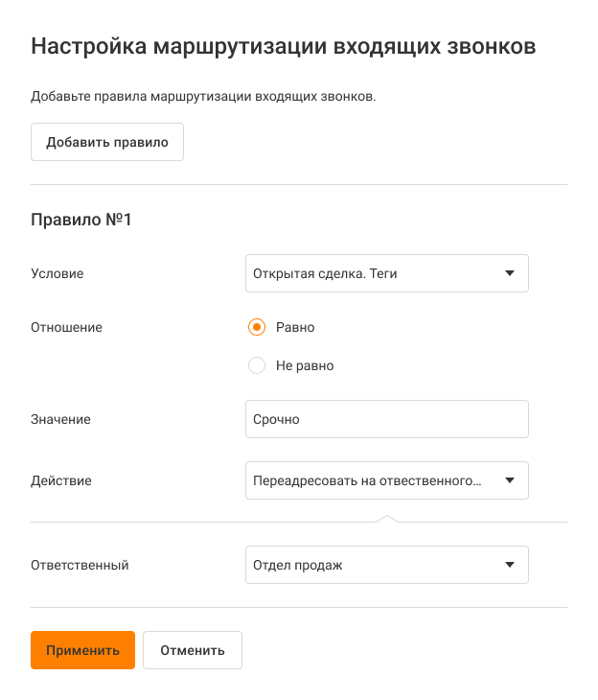
Task: Cancel changes with the Отменить button
Action: coord(193,650)
